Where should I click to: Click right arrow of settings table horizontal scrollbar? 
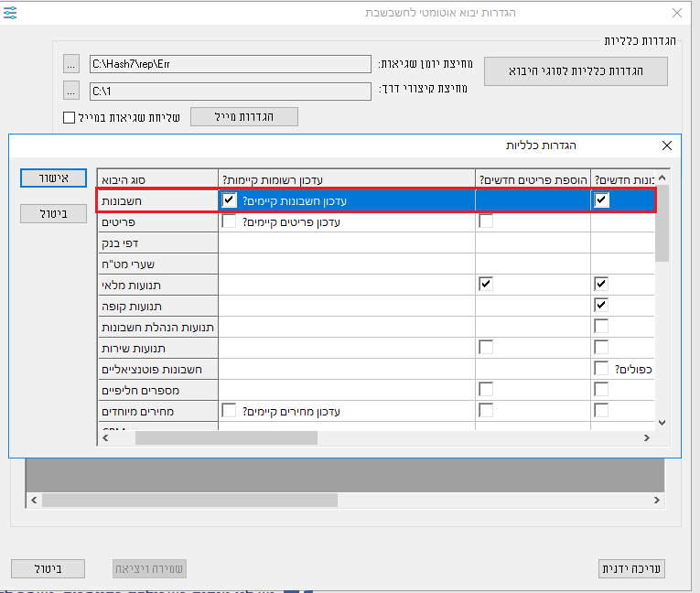[x=646, y=437]
